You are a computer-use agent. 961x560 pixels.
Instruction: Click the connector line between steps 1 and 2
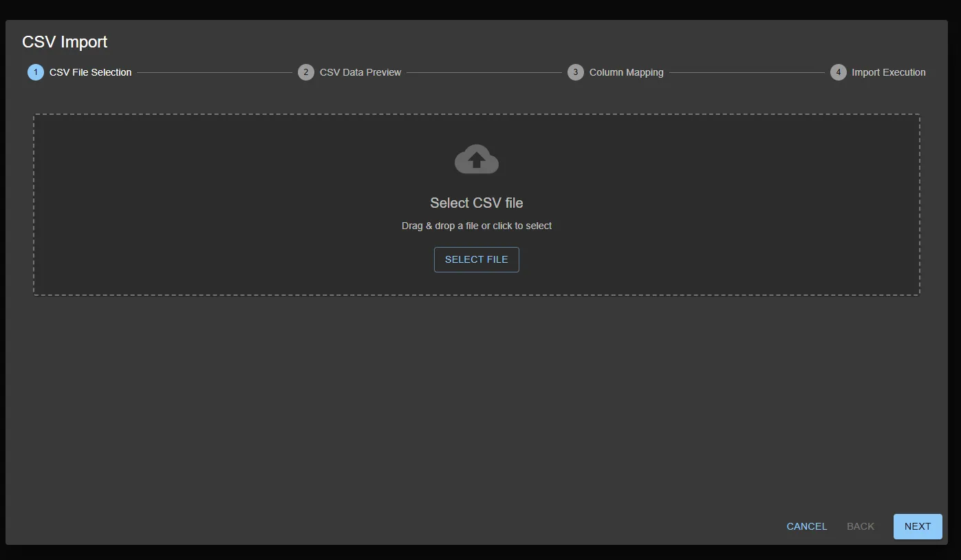click(215, 72)
